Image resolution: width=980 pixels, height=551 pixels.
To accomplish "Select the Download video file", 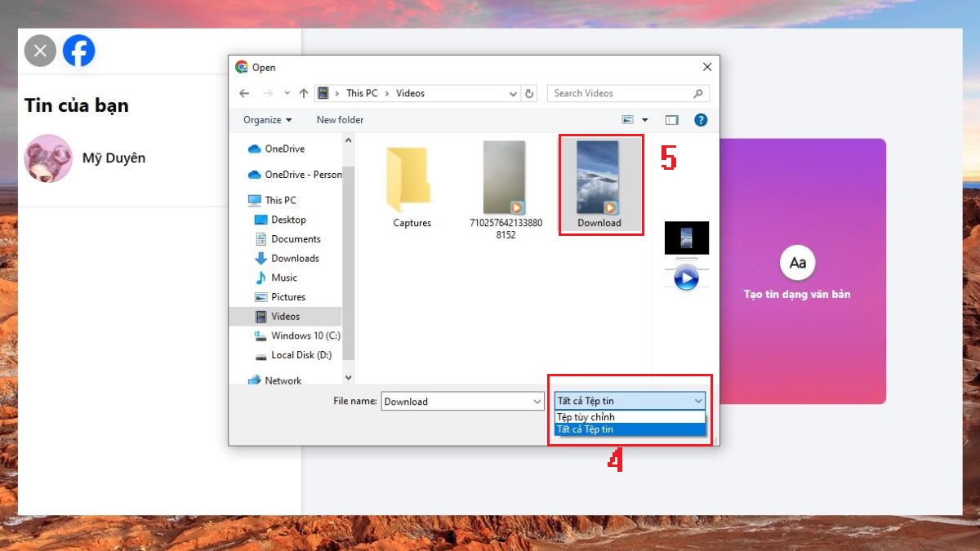I will pos(599,185).
